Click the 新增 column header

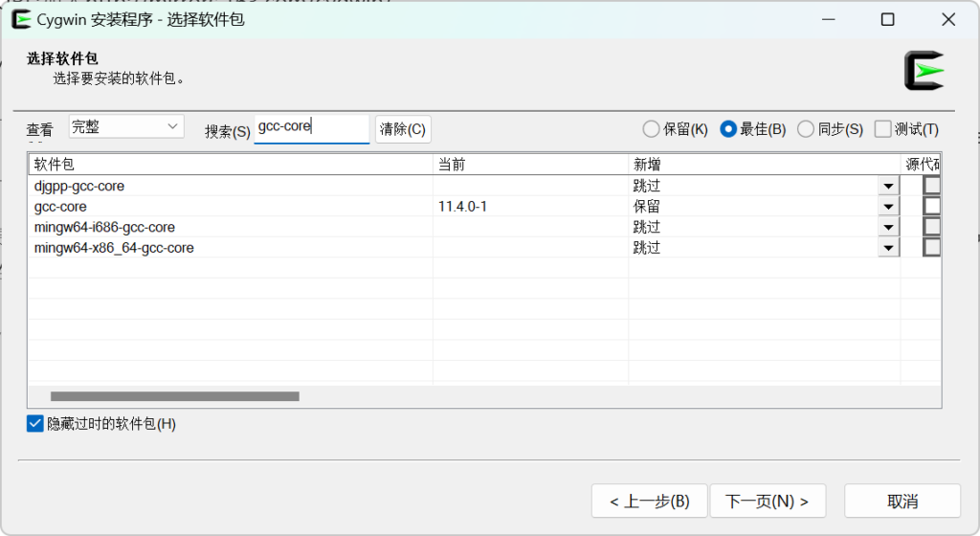tap(765, 165)
